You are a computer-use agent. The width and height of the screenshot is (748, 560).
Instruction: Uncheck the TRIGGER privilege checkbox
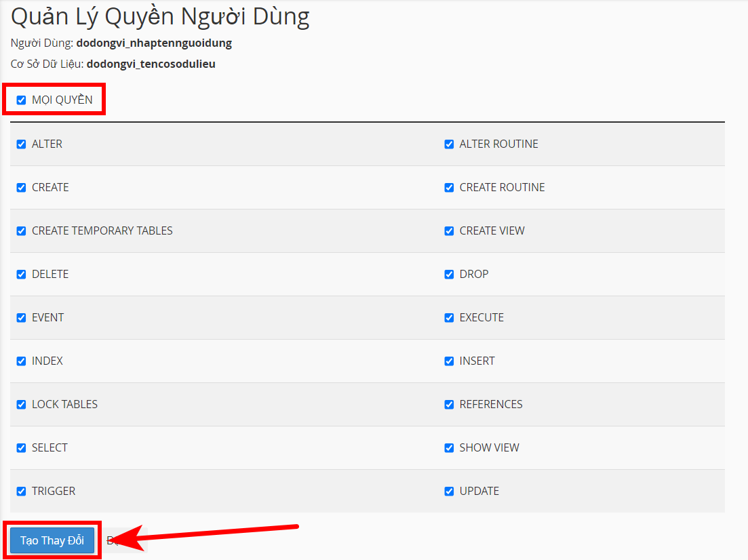coord(21,491)
